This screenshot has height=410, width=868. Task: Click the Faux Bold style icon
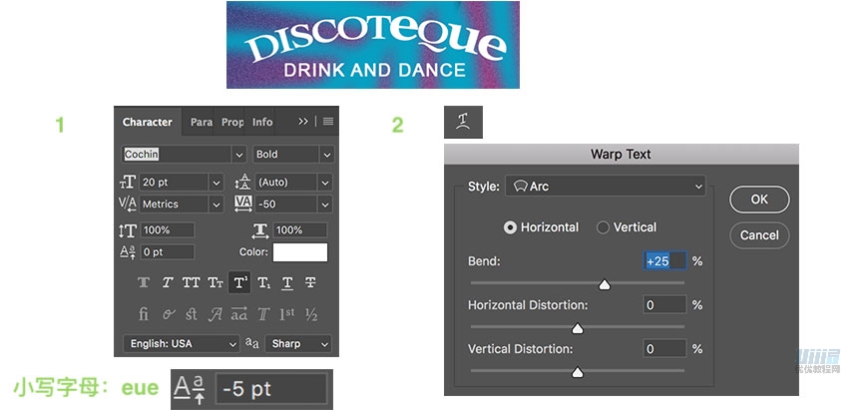(x=143, y=283)
